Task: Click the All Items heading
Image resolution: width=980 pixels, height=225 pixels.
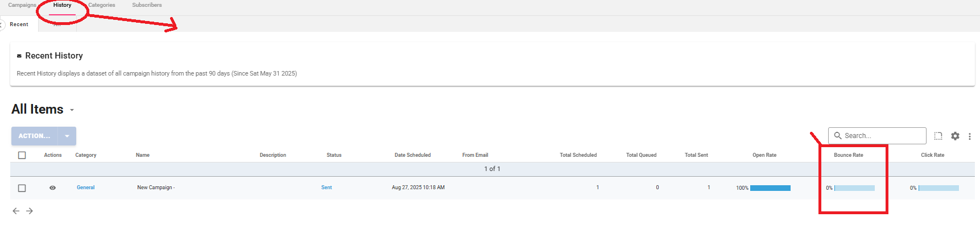Action: click(x=38, y=109)
